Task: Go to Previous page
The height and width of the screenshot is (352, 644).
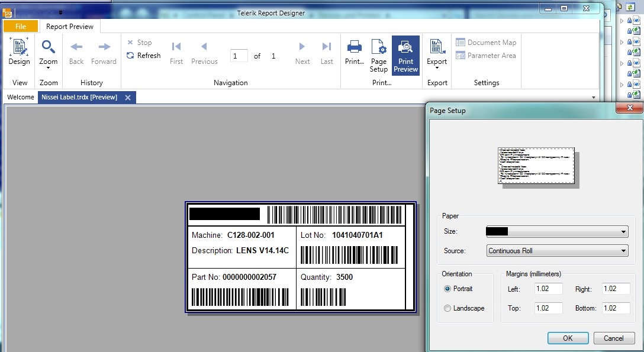Action: point(205,53)
